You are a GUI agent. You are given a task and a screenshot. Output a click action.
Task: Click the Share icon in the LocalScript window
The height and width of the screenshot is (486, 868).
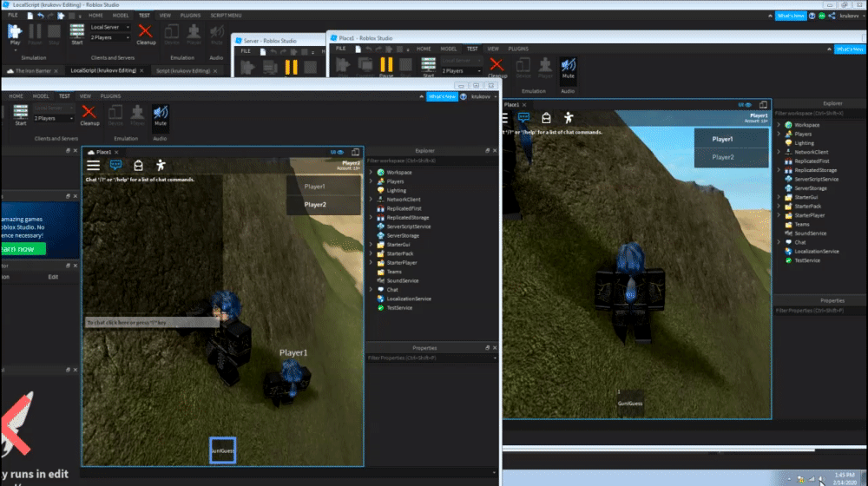(832, 16)
